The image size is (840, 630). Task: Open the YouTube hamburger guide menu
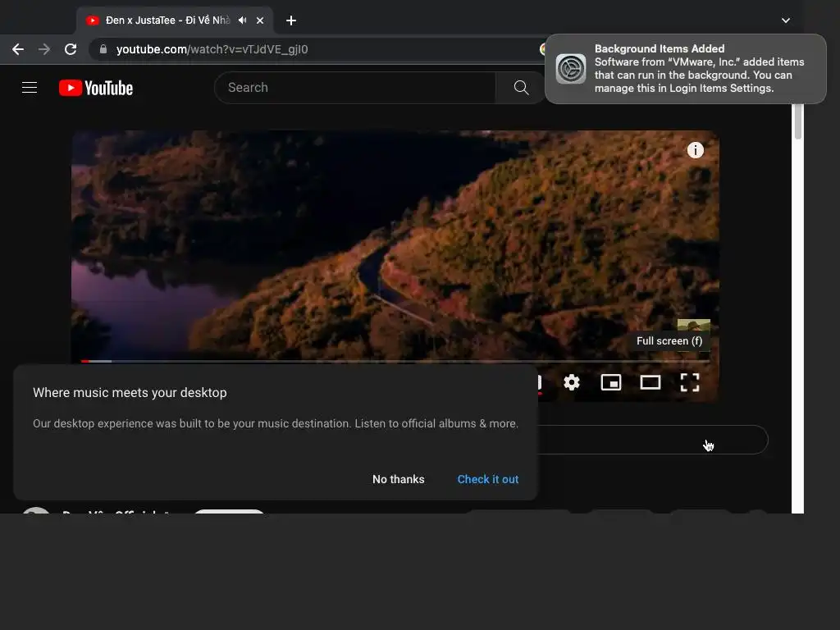tap(30, 87)
